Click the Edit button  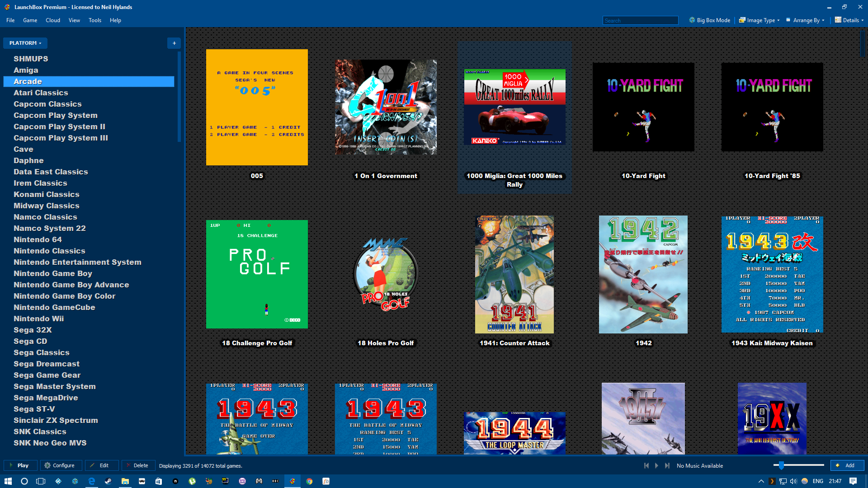point(102,465)
